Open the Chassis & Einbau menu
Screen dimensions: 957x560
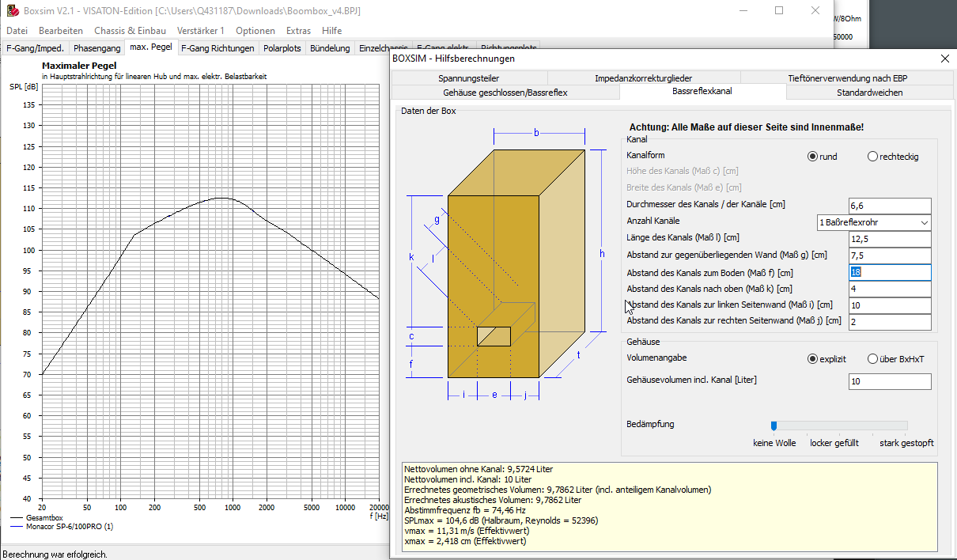pos(130,31)
